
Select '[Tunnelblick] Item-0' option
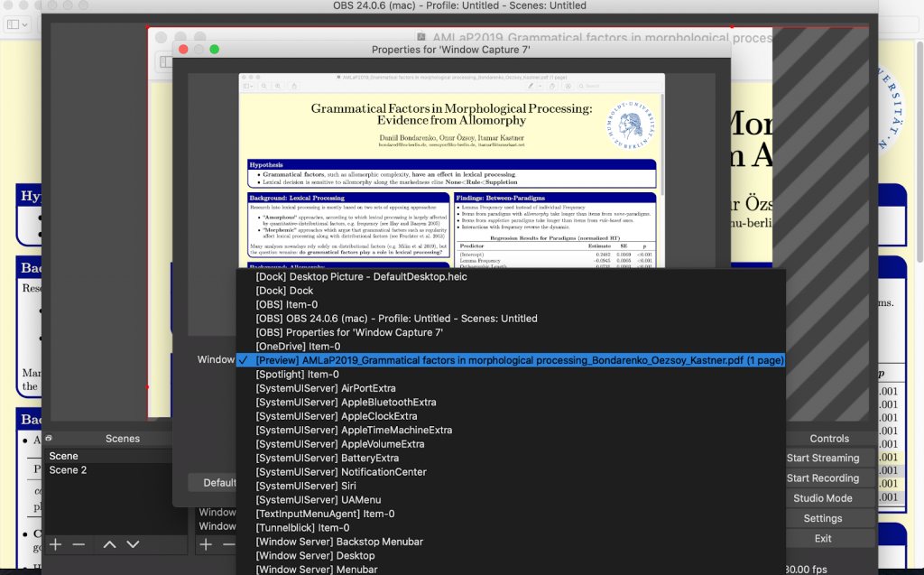(x=511, y=528)
